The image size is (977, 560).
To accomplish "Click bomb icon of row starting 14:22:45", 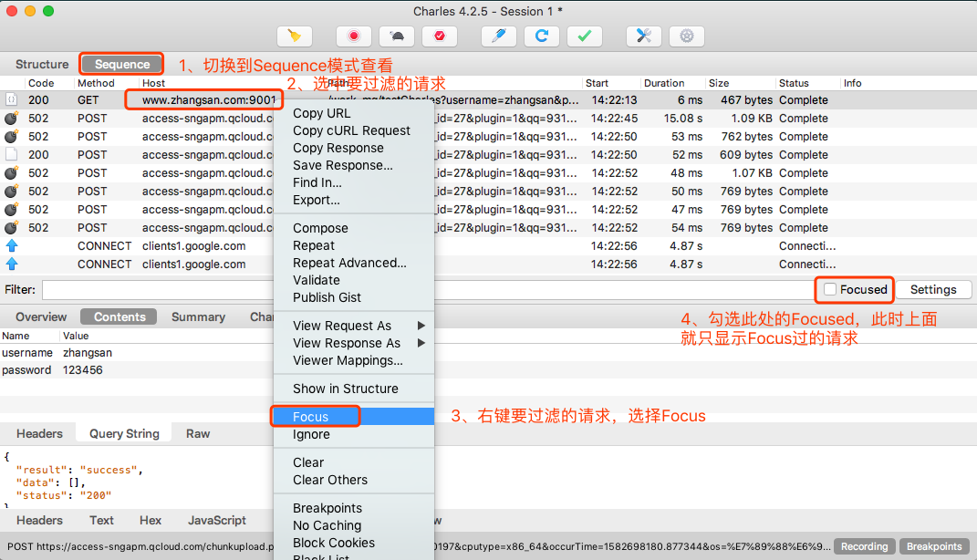I will click(11, 118).
